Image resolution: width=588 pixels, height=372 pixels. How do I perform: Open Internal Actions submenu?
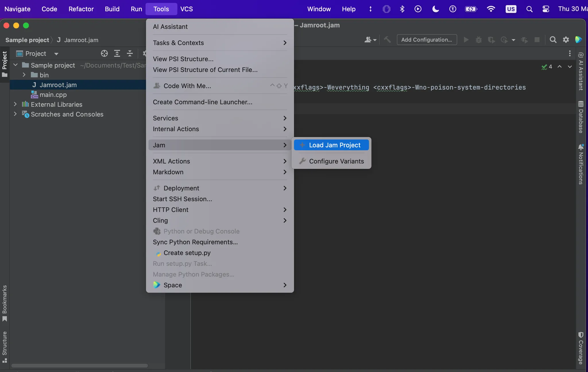[220, 129]
